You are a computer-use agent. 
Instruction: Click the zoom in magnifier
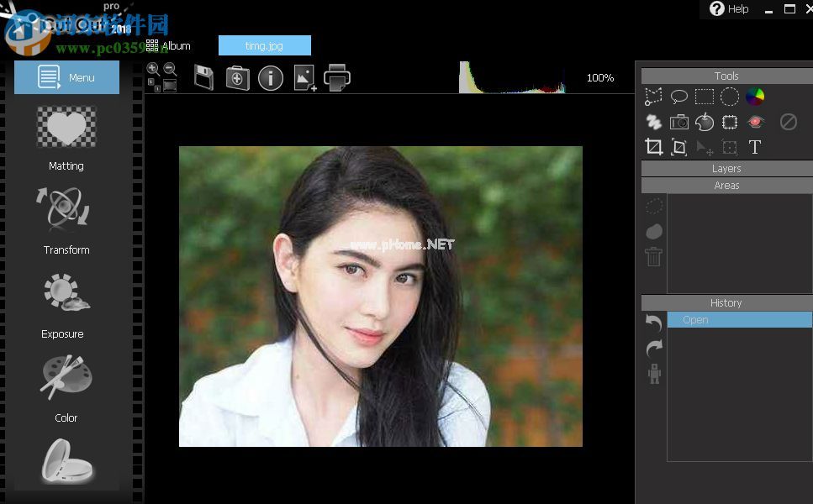point(153,70)
